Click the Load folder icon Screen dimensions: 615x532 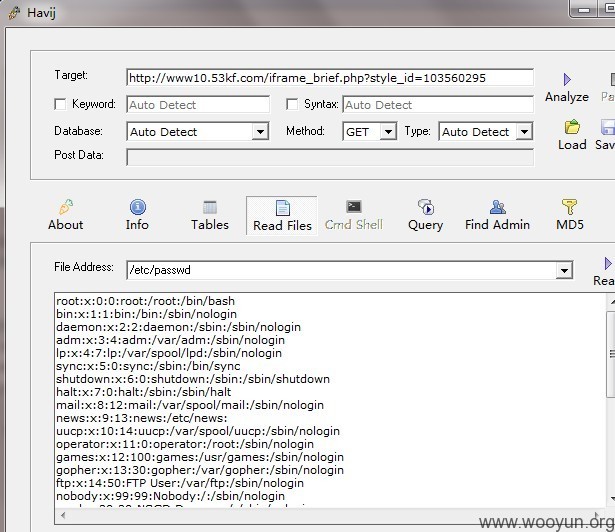(572, 127)
